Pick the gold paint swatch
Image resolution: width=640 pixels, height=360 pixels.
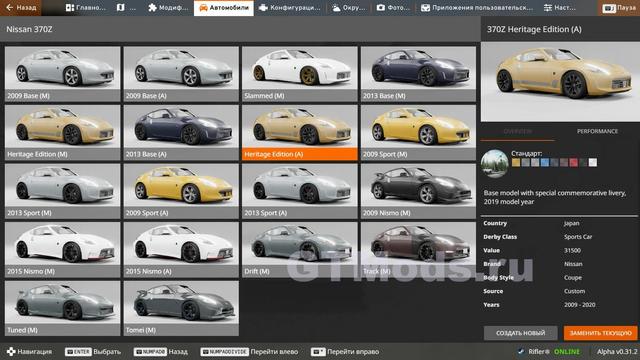(516, 162)
